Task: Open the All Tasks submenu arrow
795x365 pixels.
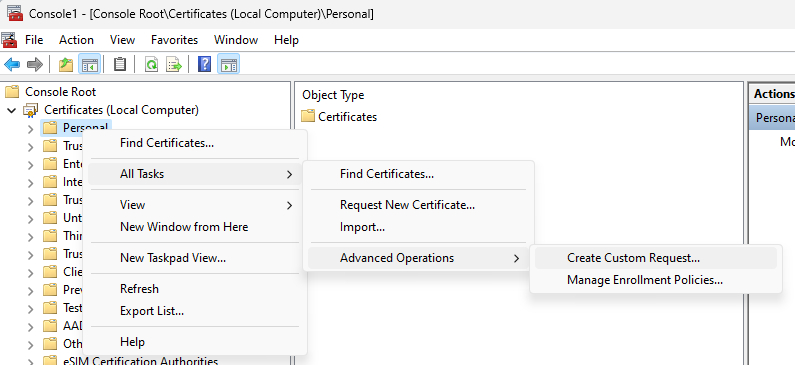Action: [x=290, y=174]
